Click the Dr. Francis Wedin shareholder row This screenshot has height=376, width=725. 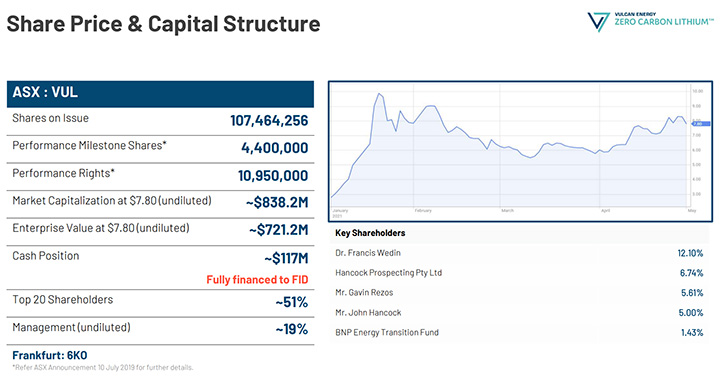519,253
